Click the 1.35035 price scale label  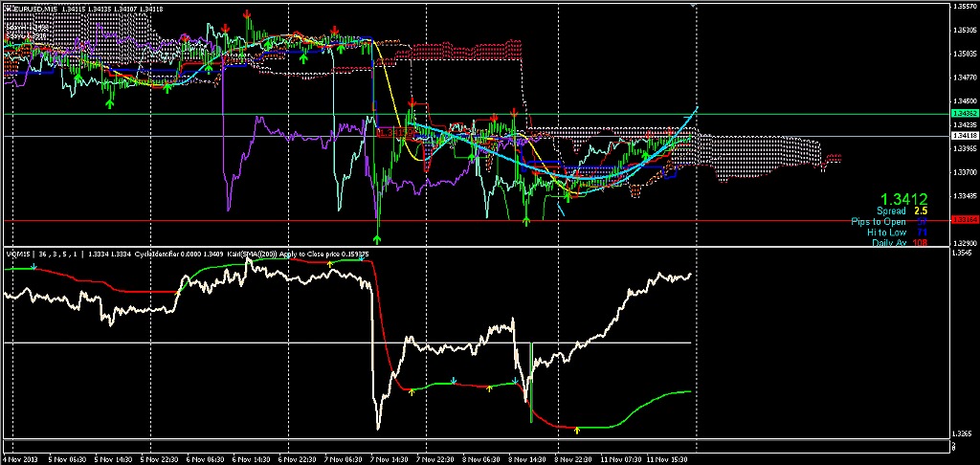(x=963, y=54)
